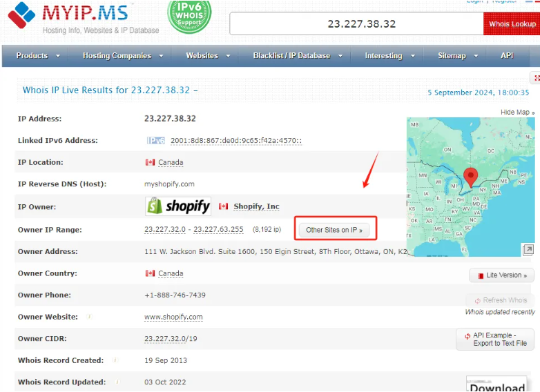
Task: Click the Other Sites on IP button
Action: pos(334,230)
